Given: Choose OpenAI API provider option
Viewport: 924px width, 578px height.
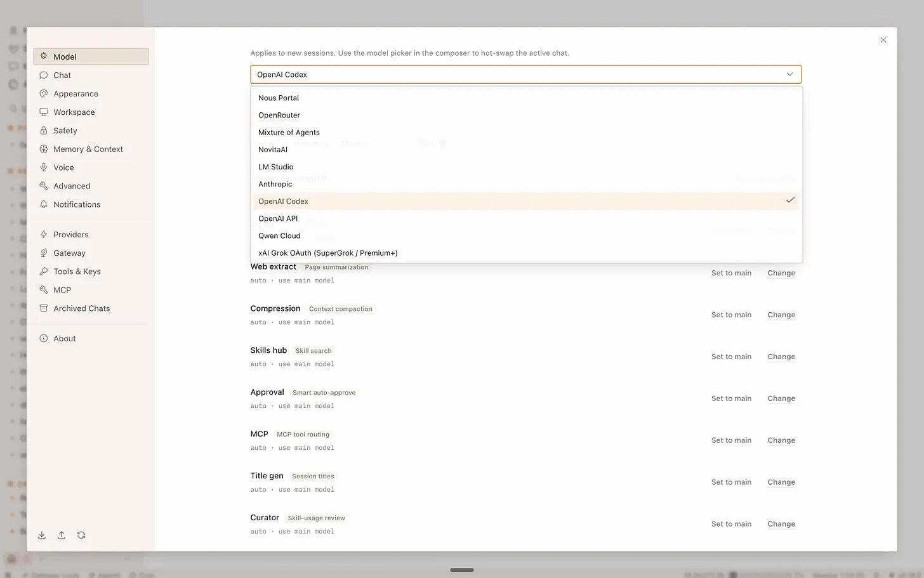Looking at the screenshot, I should pos(525,218).
